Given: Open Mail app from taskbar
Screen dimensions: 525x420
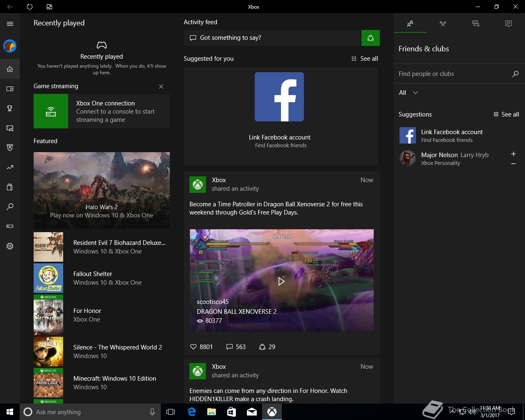Looking at the screenshot, I should pos(252,412).
